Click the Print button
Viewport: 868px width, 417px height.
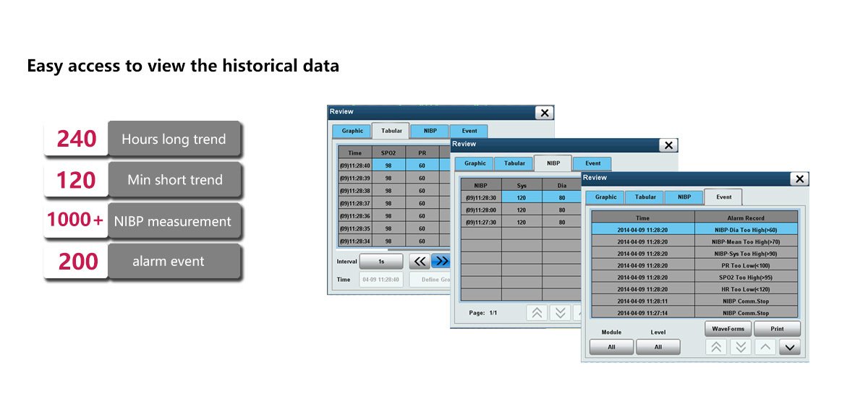777,329
